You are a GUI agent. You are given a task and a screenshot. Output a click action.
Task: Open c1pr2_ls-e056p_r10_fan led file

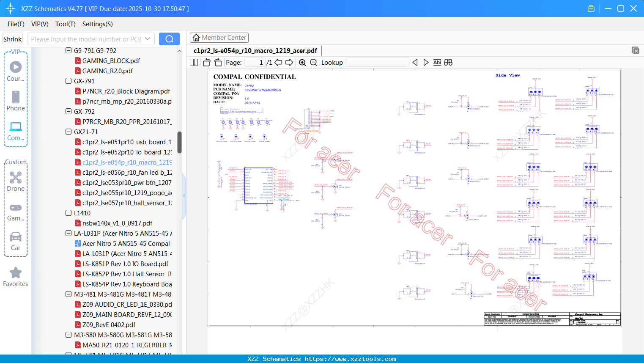pyautogui.click(x=127, y=172)
